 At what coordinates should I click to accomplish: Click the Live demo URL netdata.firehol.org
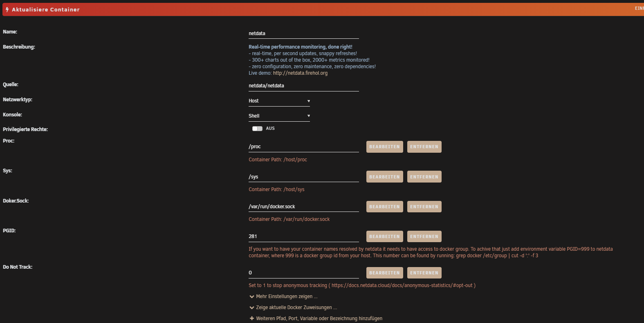(300, 73)
